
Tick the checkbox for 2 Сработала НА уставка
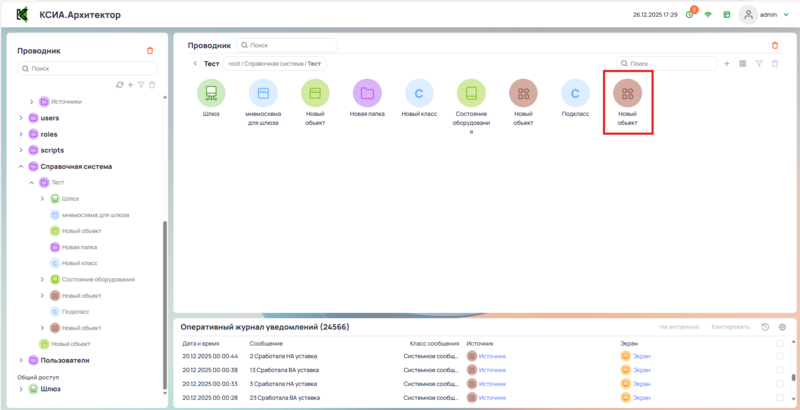(780, 356)
